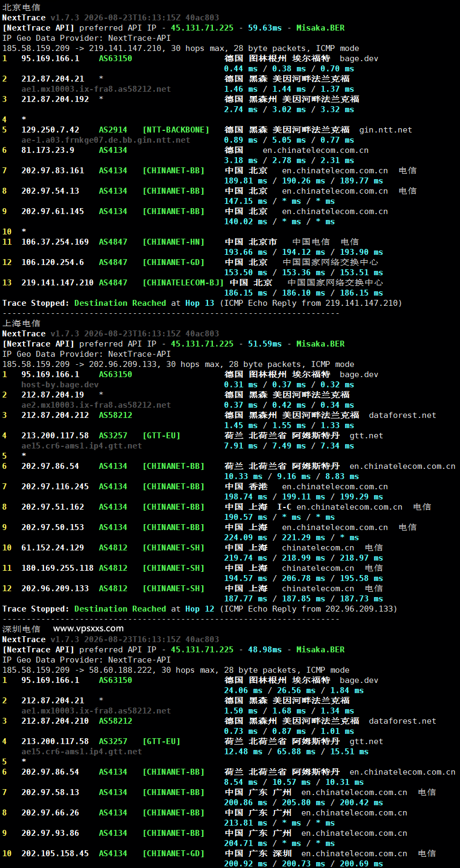Image resolution: width=460 pixels, height=868 pixels.
Task: Select the API latency "48.98ms"
Action: pos(265,650)
